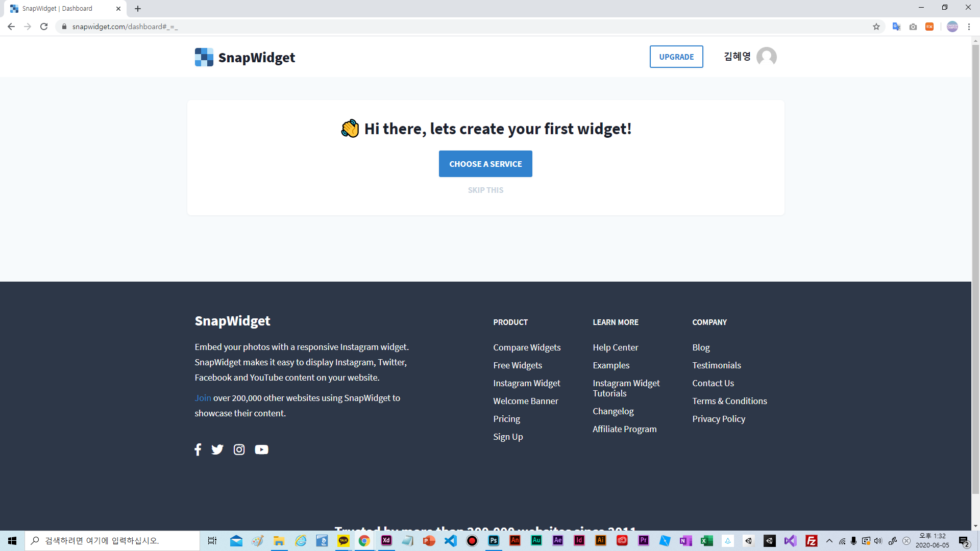Open the Changelog link
Screen dimensions: 980x551
click(x=613, y=411)
